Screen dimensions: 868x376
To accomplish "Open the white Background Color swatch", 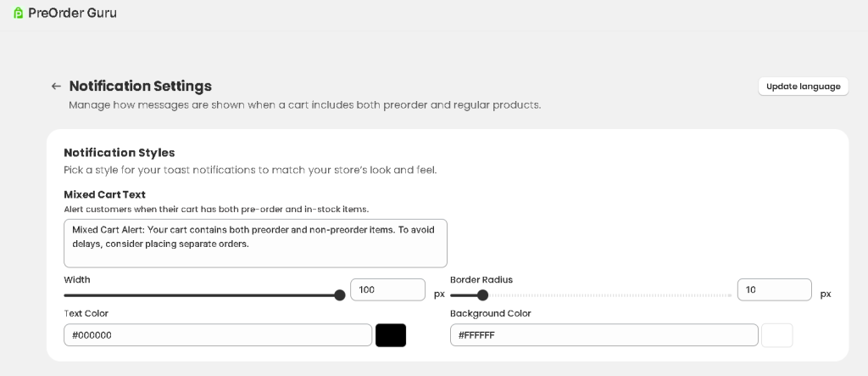I will [777, 335].
